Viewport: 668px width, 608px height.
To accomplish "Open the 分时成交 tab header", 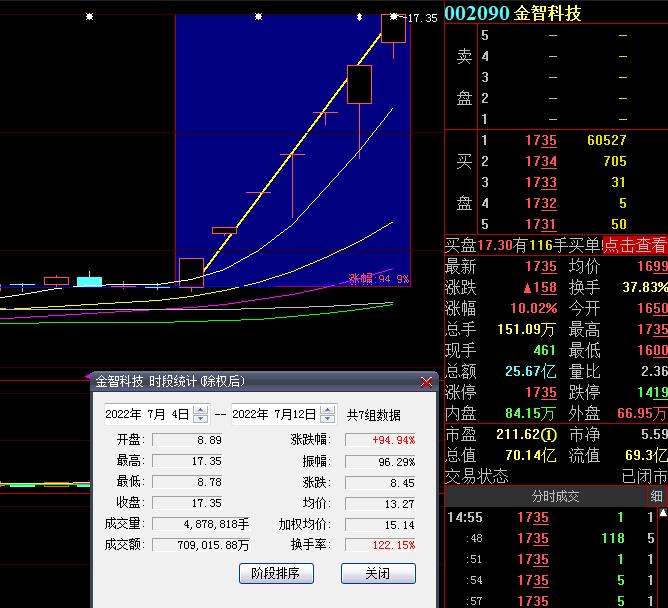I will click(555, 497).
